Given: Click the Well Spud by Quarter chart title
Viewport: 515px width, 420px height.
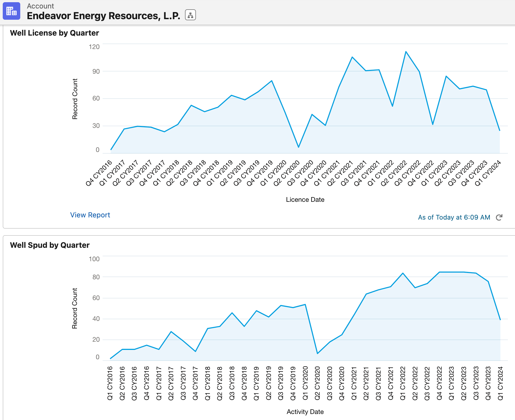Looking at the screenshot, I should click(50, 245).
